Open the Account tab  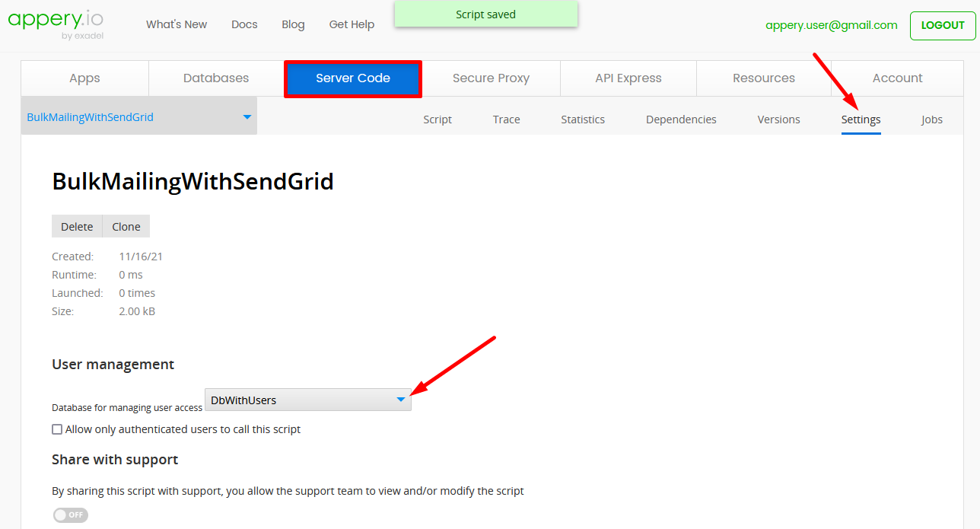(898, 78)
